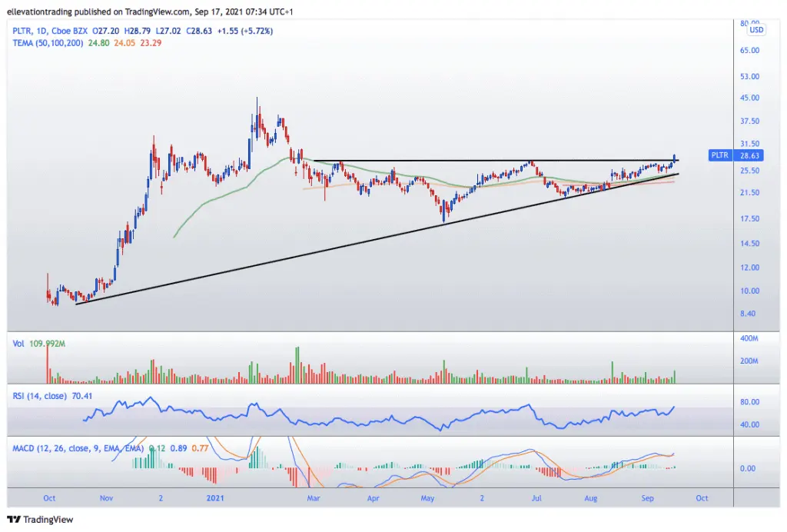Screen dimensions: 787x532
Task: Click the RSI (14, close) legend
Action: click(39, 396)
